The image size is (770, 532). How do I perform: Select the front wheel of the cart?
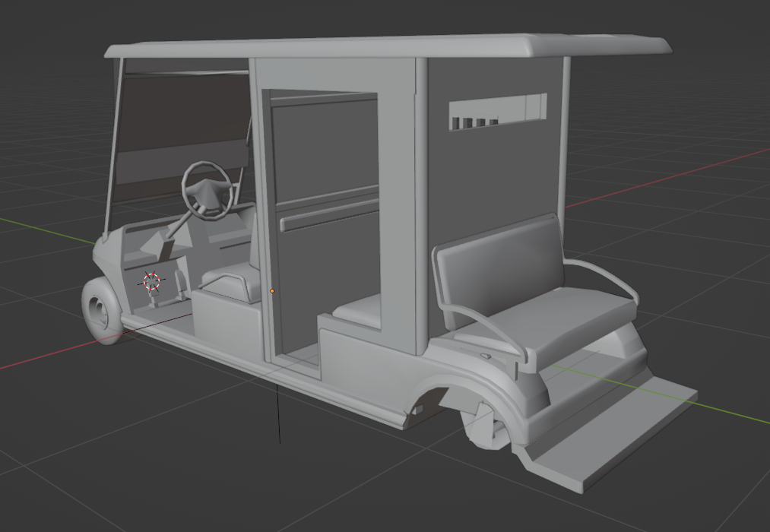[99, 310]
